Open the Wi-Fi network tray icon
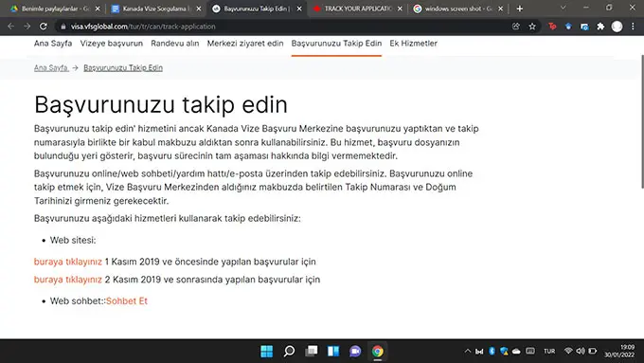644x363 pixels. (568, 351)
